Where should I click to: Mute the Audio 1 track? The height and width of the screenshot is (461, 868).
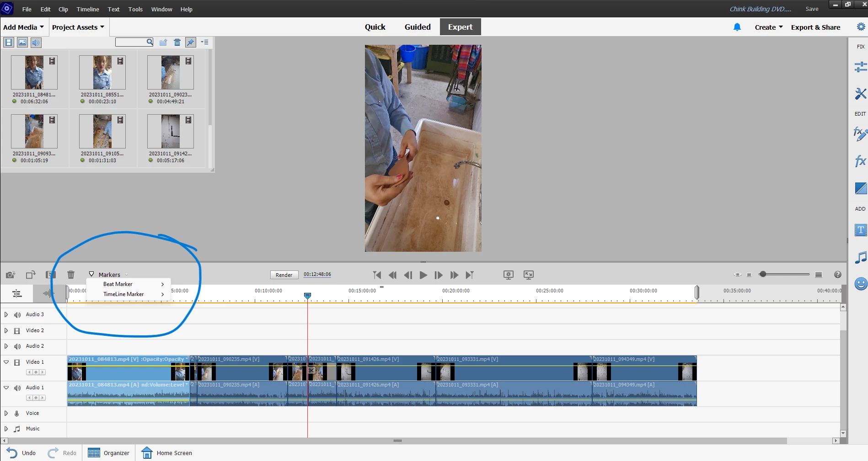[17, 388]
